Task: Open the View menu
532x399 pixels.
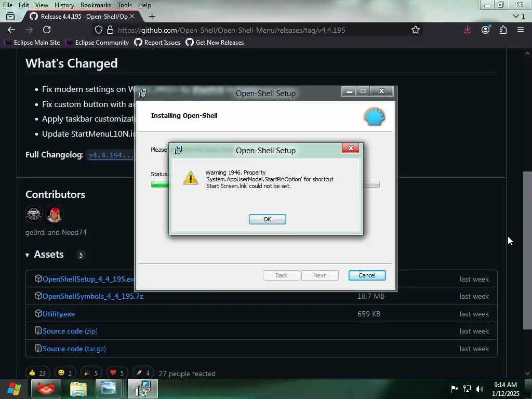Action: coord(42,5)
